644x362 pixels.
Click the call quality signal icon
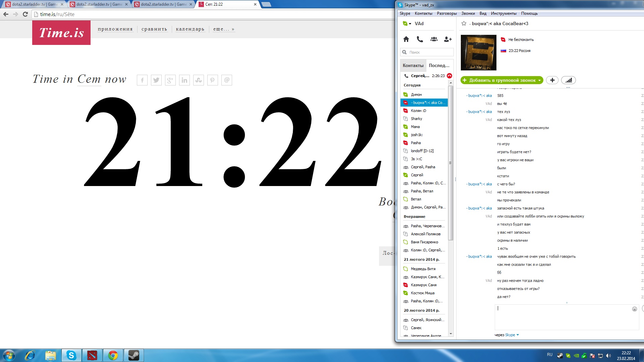pyautogui.click(x=568, y=80)
